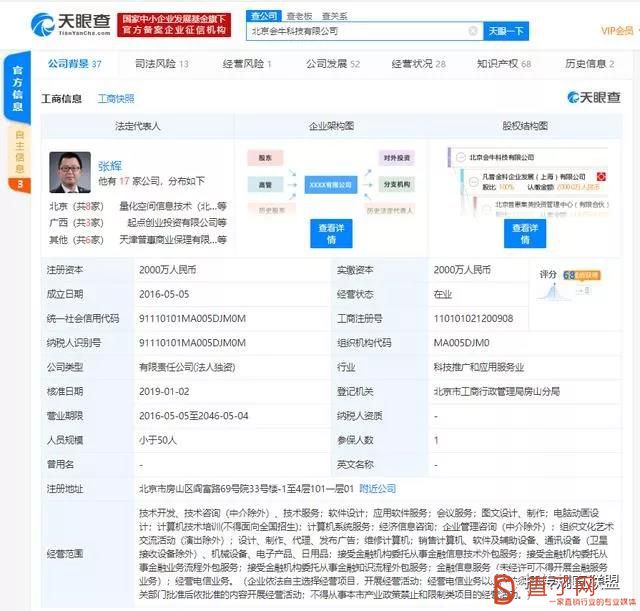Select registration number 110101021200908
Image resolution: width=640 pixels, height=611 pixels.
pyautogui.click(x=473, y=319)
